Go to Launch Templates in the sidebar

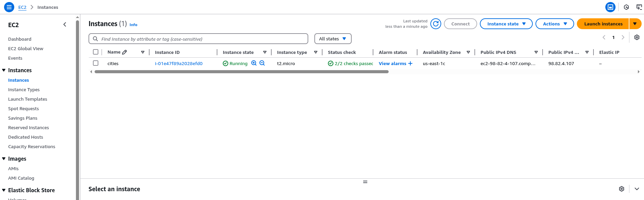pos(27,99)
